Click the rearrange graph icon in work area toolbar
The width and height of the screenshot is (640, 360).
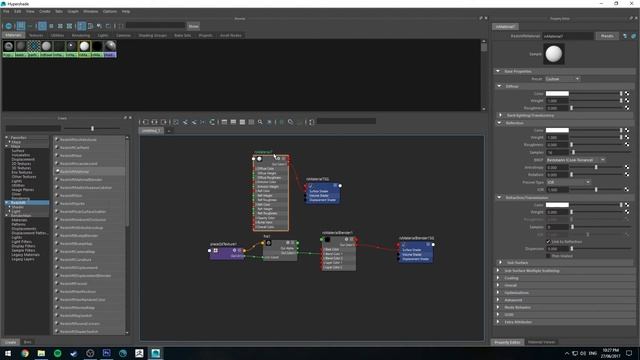[x=212, y=122]
